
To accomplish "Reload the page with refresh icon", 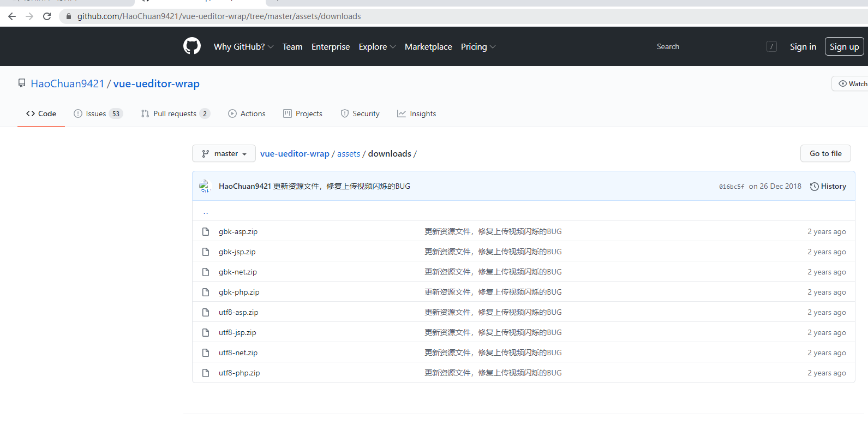I will point(47,16).
